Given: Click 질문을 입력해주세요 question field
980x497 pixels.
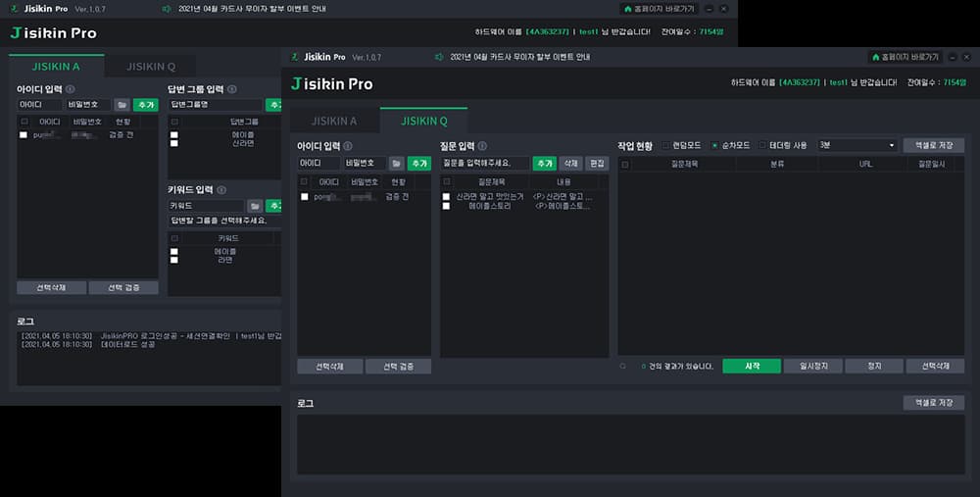Looking at the screenshot, I should [x=485, y=163].
